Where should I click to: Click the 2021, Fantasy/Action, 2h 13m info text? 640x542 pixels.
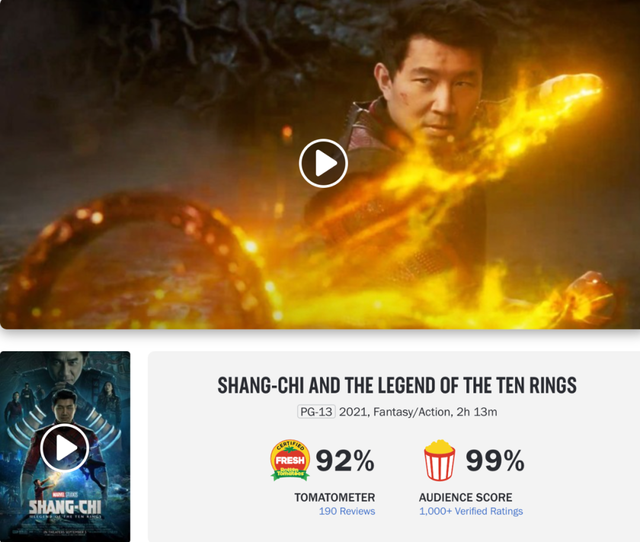point(418,412)
